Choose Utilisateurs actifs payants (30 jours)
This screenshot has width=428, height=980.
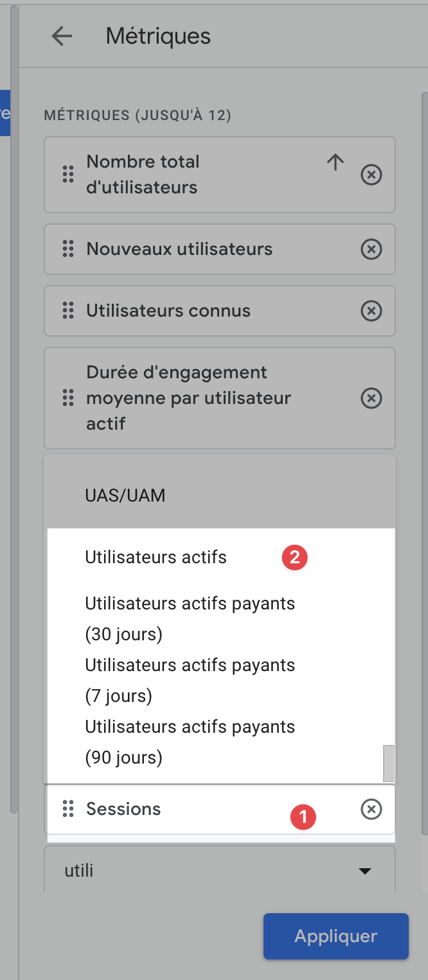point(190,618)
